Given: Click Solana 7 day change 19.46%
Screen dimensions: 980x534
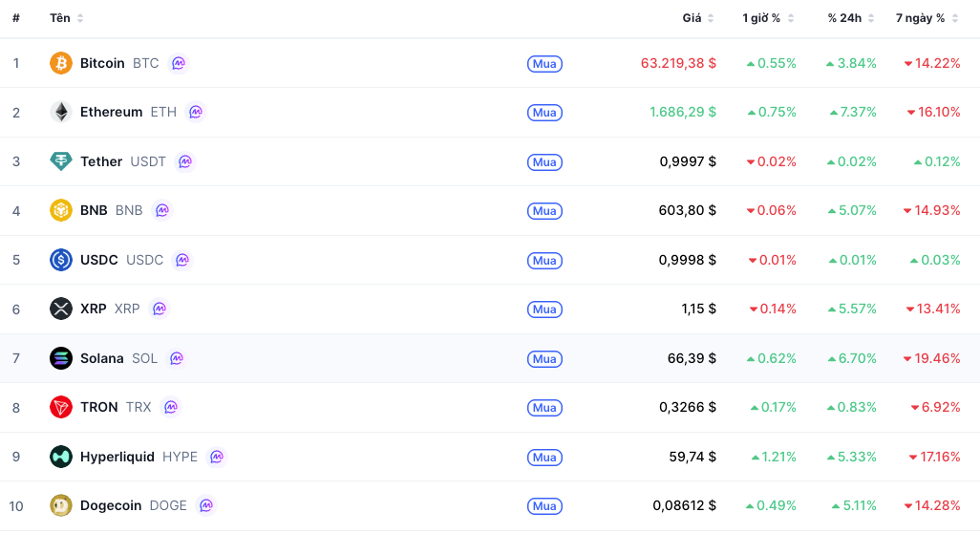Looking at the screenshot, I should pos(932,358).
